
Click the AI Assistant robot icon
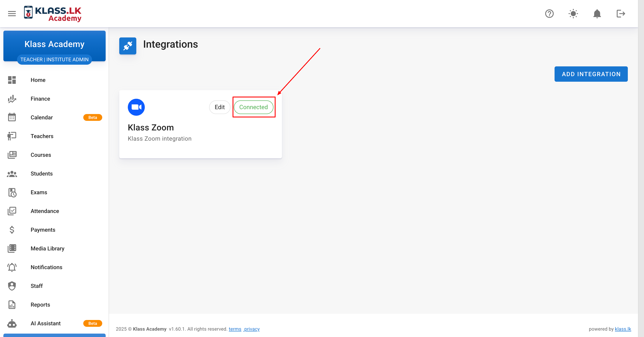pos(12,324)
